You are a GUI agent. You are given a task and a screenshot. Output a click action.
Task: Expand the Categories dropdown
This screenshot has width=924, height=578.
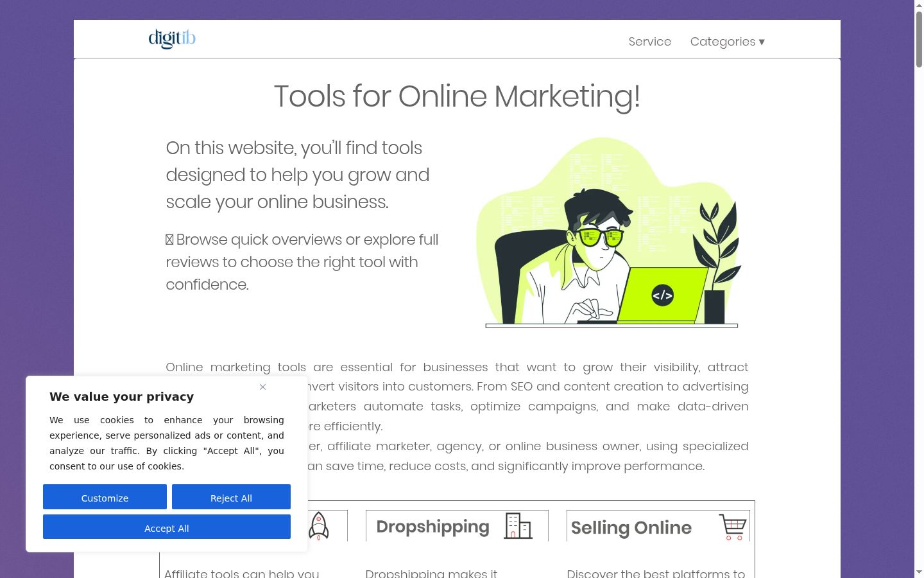tap(728, 42)
